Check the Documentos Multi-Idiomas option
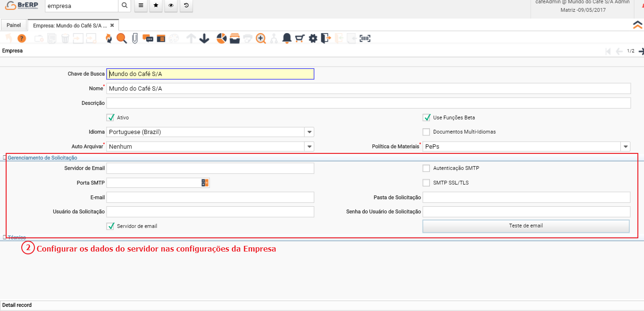Screen dimensions: 644x311 point(426,132)
